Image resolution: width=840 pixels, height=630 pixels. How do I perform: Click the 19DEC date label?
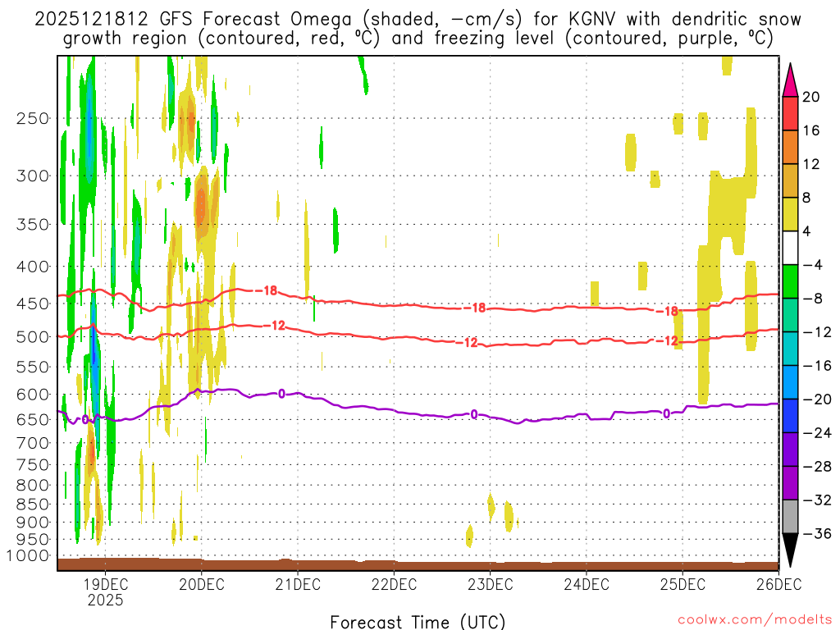tap(105, 584)
